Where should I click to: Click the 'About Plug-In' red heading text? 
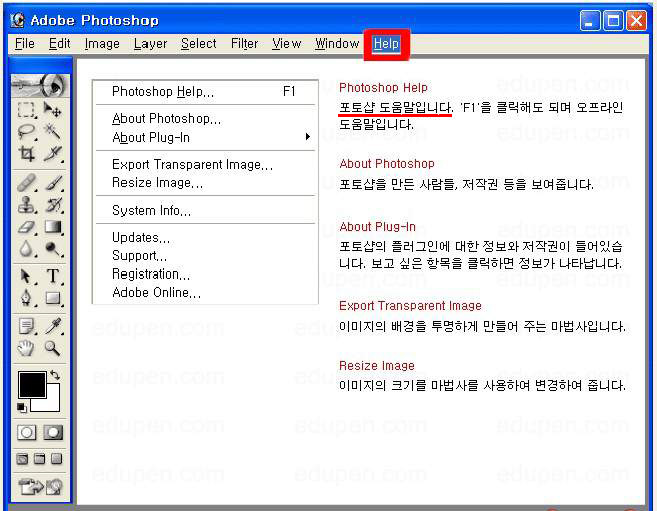(378, 227)
